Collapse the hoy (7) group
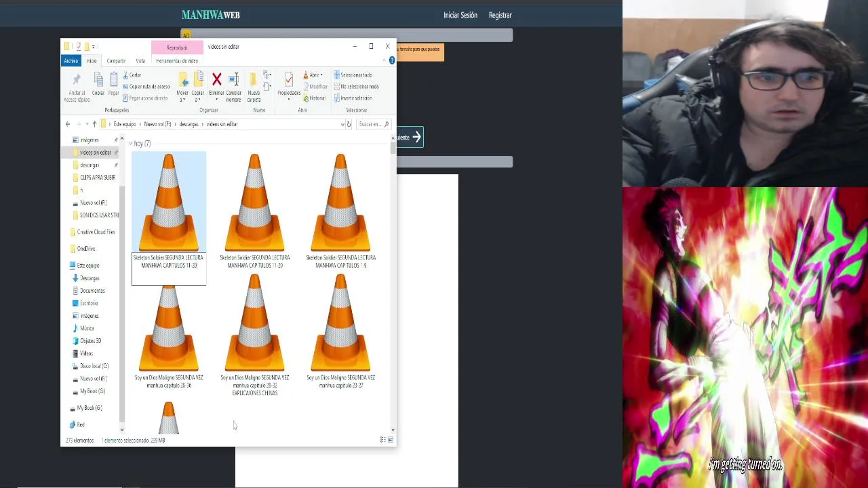The width and height of the screenshot is (868, 488). pyautogui.click(x=130, y=144)
